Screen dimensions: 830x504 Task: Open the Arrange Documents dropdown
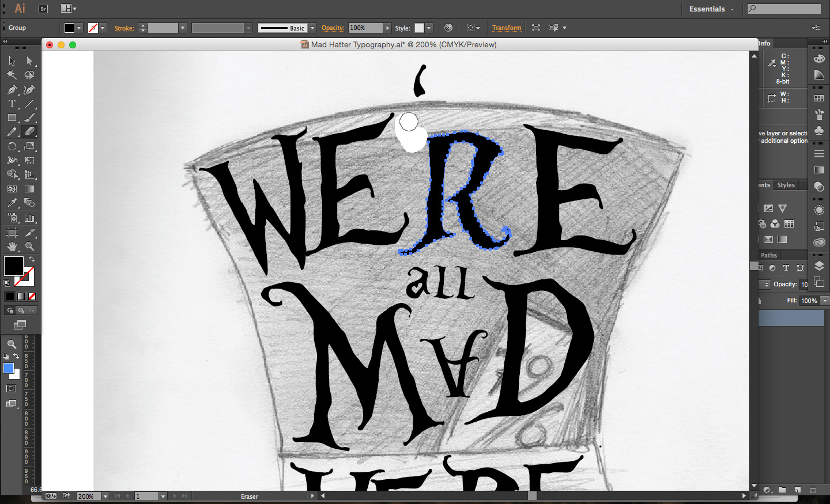pyautogui.click(x=69, y=9)
